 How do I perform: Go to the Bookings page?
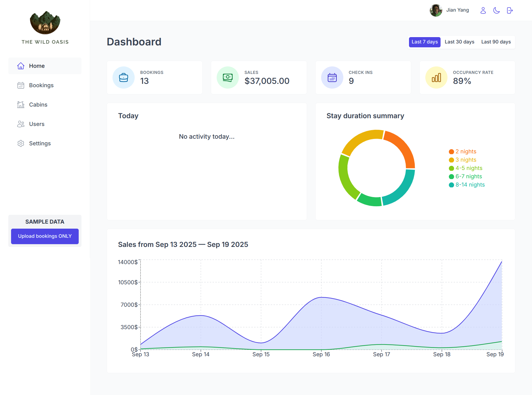[41, 85]
